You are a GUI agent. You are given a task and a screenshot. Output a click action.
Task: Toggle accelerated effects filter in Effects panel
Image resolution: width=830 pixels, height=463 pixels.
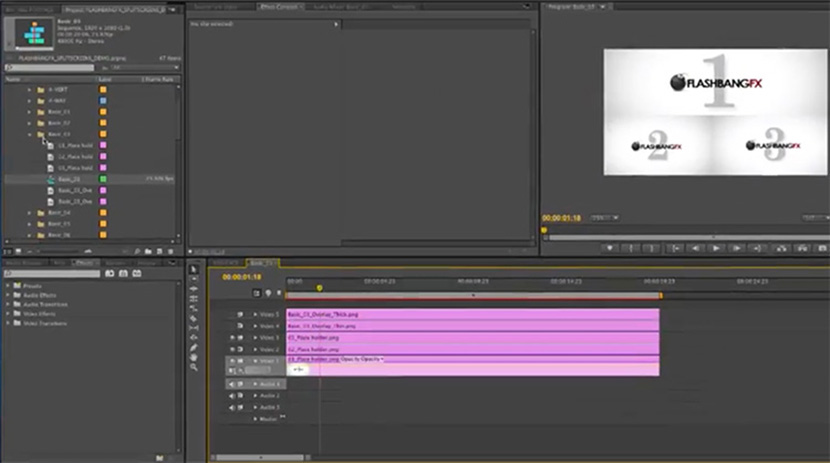(110, 274)
